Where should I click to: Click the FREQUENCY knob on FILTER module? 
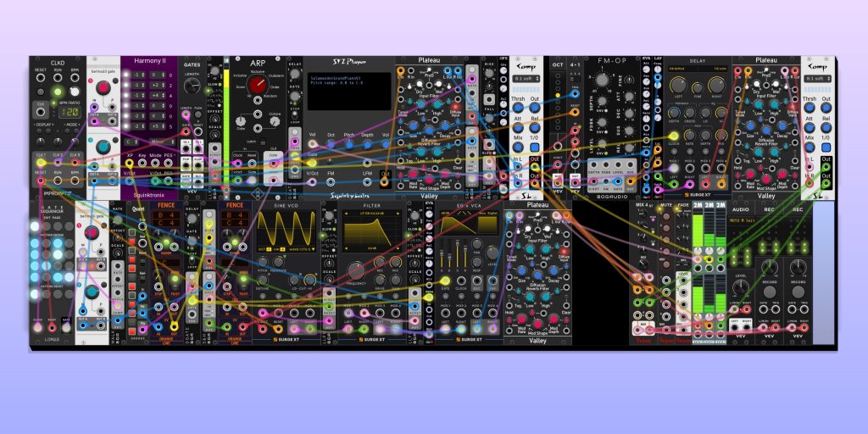click(x=357, y=270)
